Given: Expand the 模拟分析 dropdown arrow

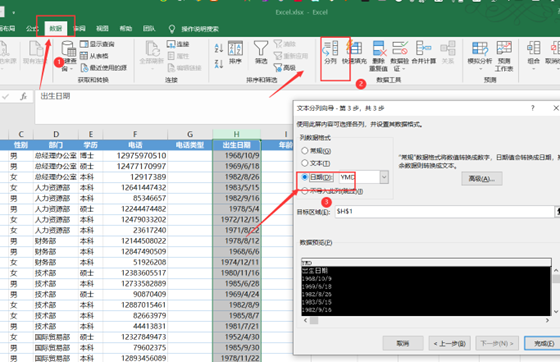Looking at the screenshot, I should (480, 69).
